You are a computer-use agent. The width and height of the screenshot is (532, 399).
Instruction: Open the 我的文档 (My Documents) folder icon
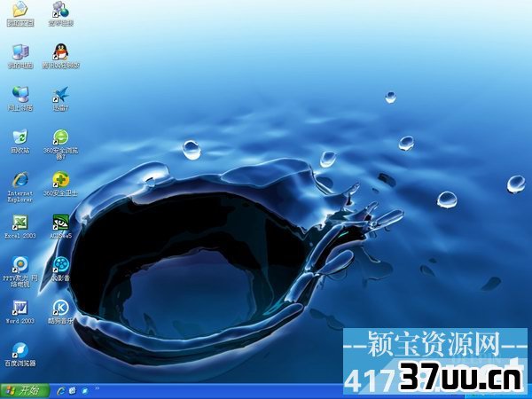[x=19, y=11]
